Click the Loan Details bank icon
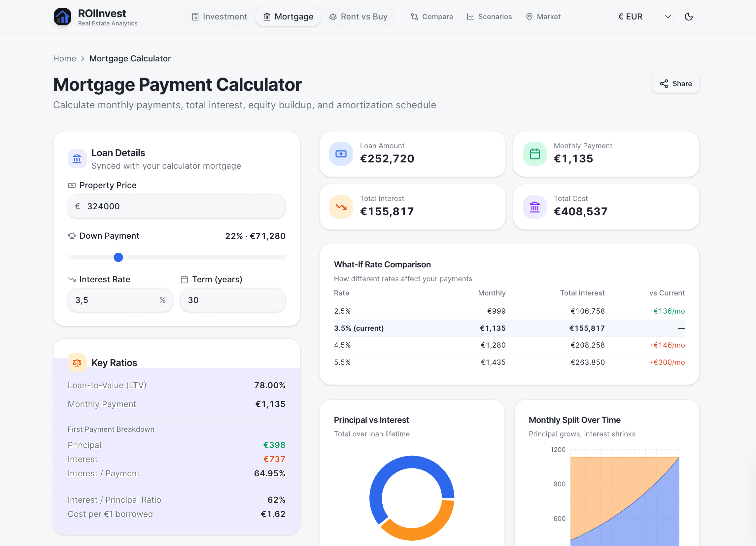Viewport: 756px width, 546px height. [77, 159]
